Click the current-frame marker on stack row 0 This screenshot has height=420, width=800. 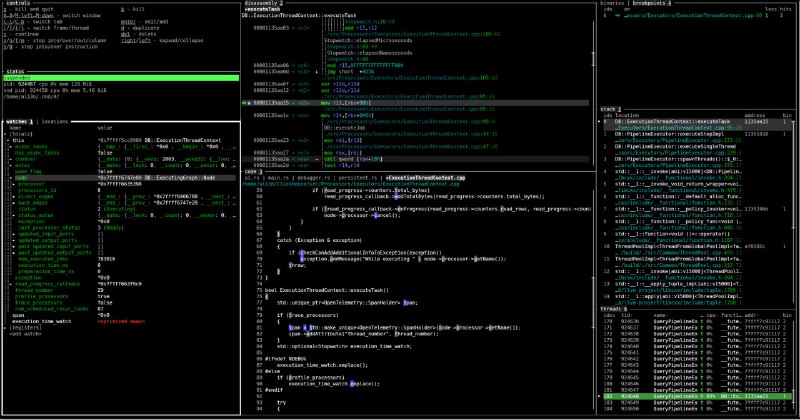pos(600,121)
